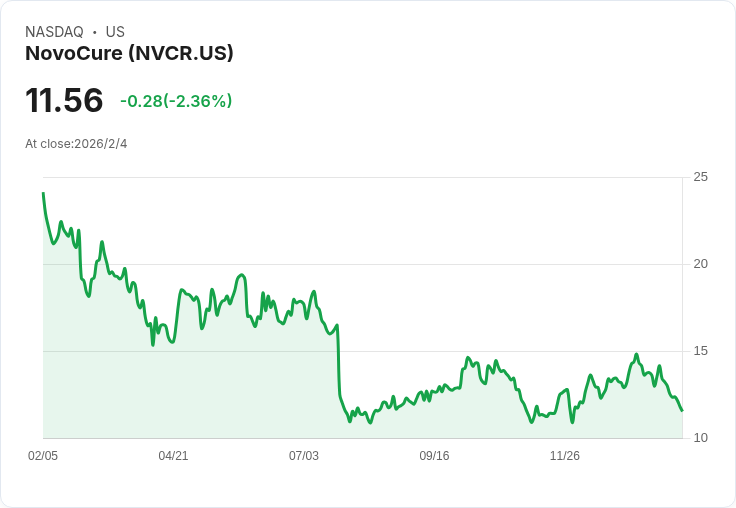The width and height of the screenshot is (736, 508).
Task: Click the US market label
Action: [x=115, y=32]
